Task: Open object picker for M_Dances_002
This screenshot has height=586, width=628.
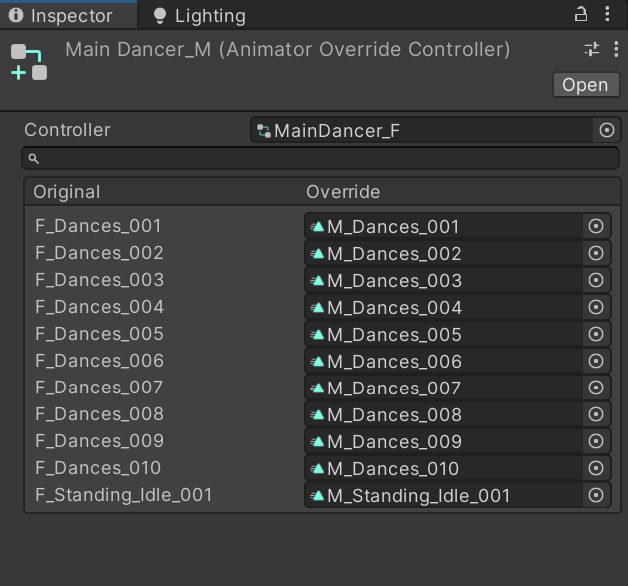Action: pos(596,253)
